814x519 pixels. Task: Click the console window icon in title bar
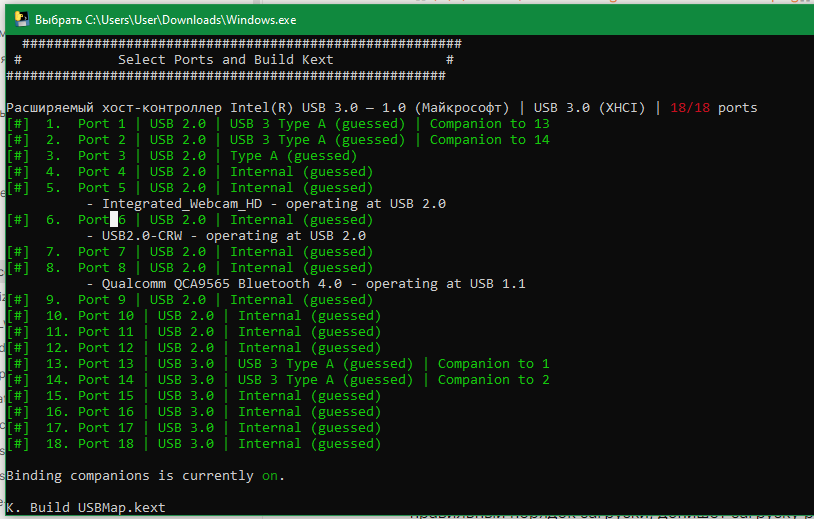pyautogui.click(x=19, y=19)
